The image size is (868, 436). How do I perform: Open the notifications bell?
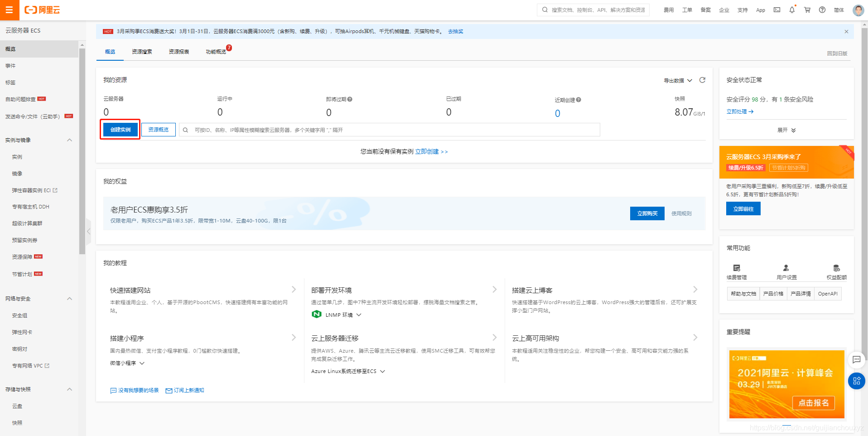(x=792, y=10)
